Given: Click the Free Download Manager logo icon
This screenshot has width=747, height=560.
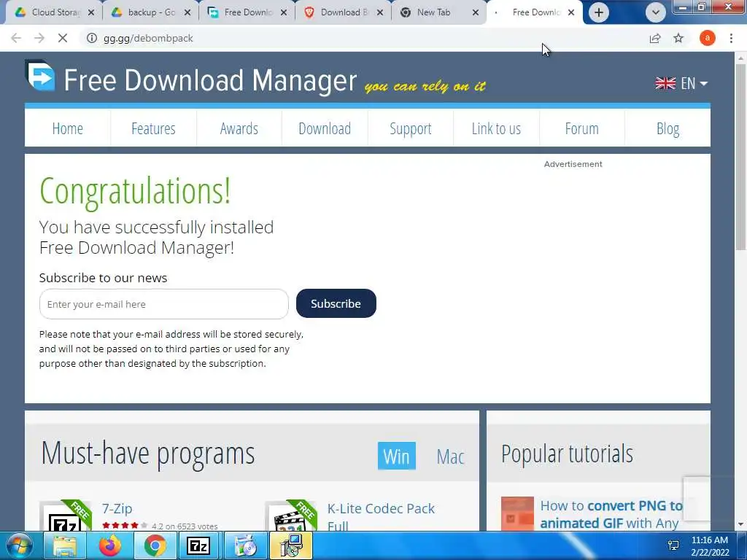Looking at the screenshot, I should click(x=40, y=75).
